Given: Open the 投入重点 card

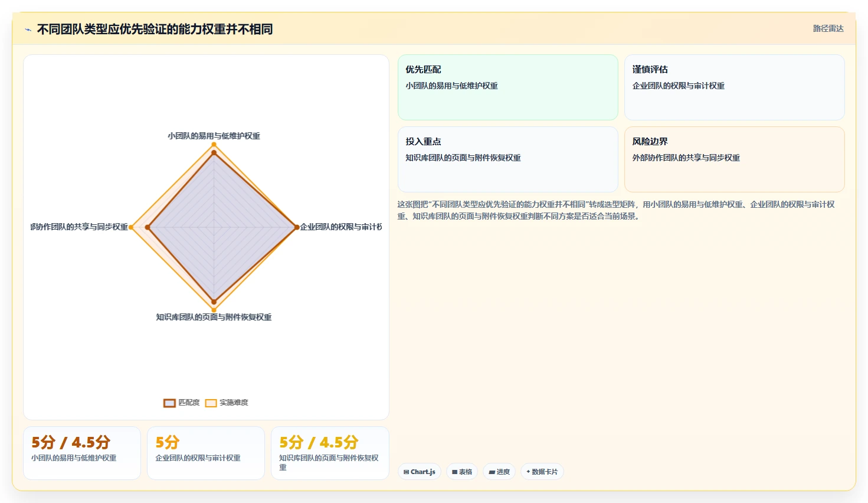Looking at the screenshot, I should tap(507, 159).
